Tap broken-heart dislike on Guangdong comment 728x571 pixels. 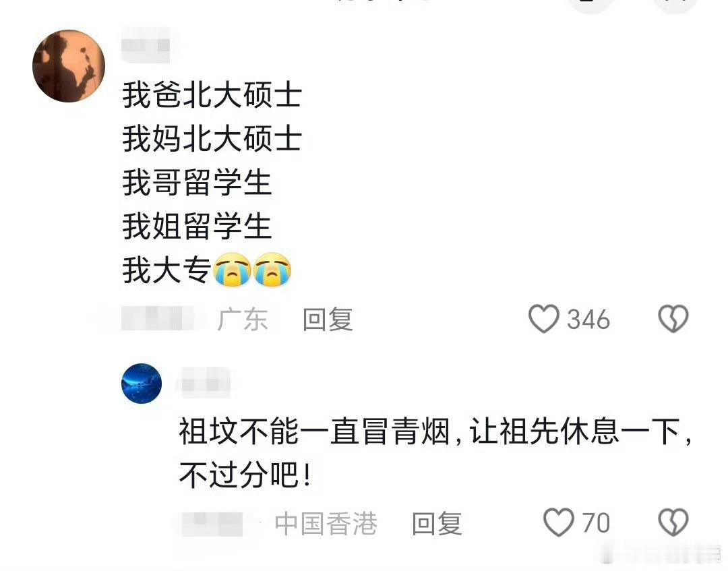[673, 318]
